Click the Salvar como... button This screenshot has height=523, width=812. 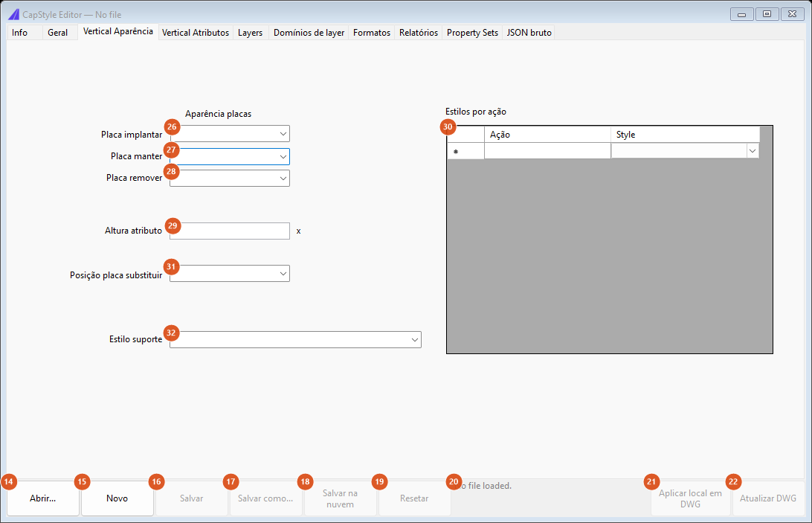pyautogui.click(x=265, y=498)
